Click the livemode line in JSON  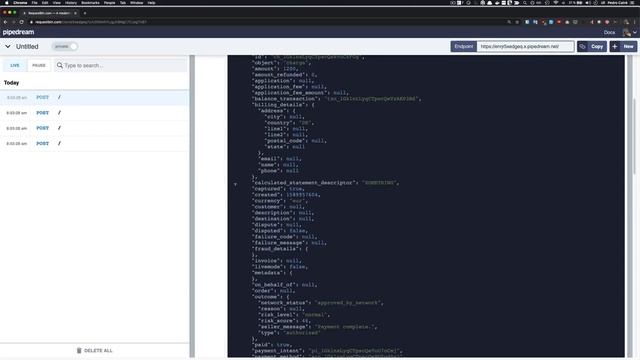pos(280,267)
